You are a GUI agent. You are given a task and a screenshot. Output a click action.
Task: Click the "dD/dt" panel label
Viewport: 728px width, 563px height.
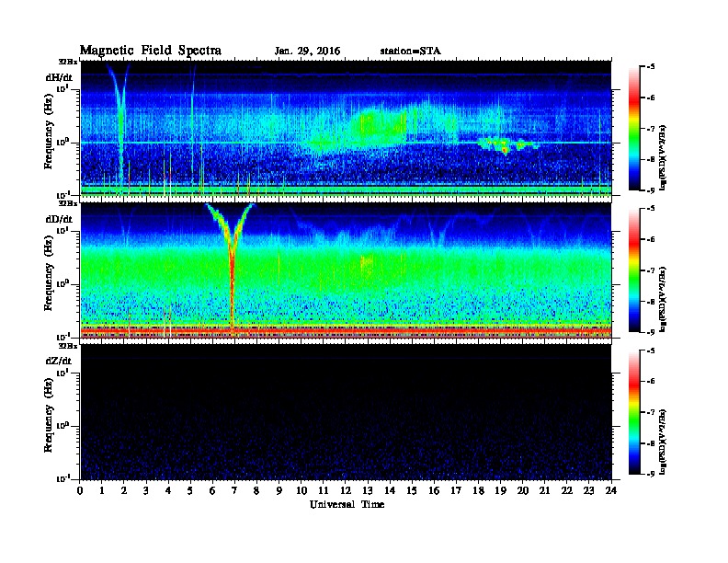[x=59, y=219]
